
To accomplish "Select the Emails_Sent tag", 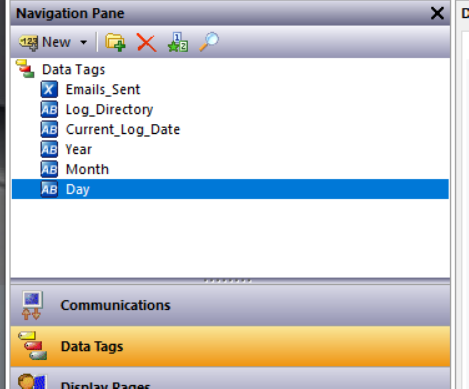I will (103, 89).
